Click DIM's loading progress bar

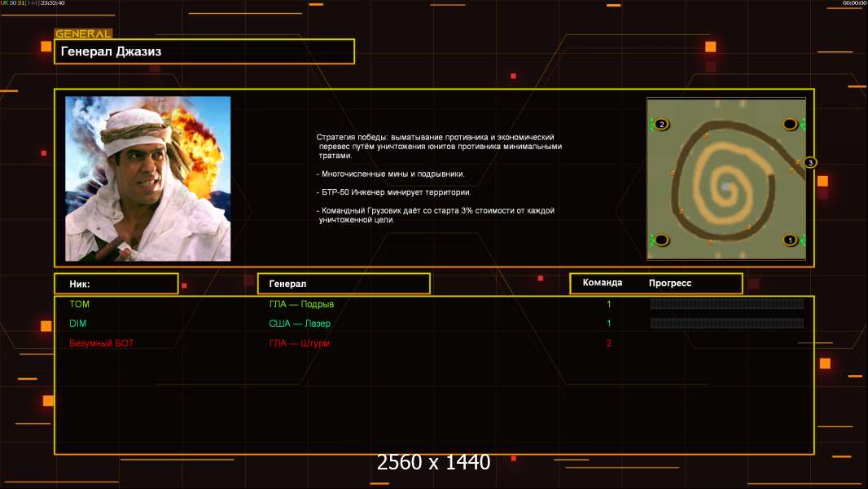tap(727, 324)
